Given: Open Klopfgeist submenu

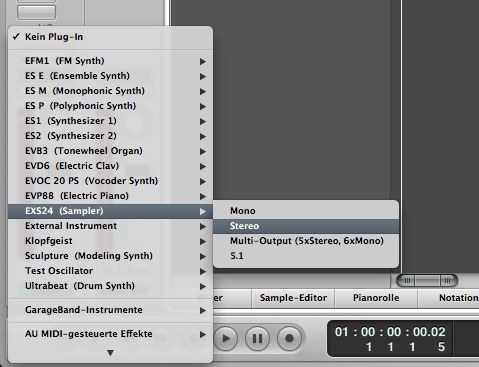Looking at the screenshot, I should click(110, 241).
